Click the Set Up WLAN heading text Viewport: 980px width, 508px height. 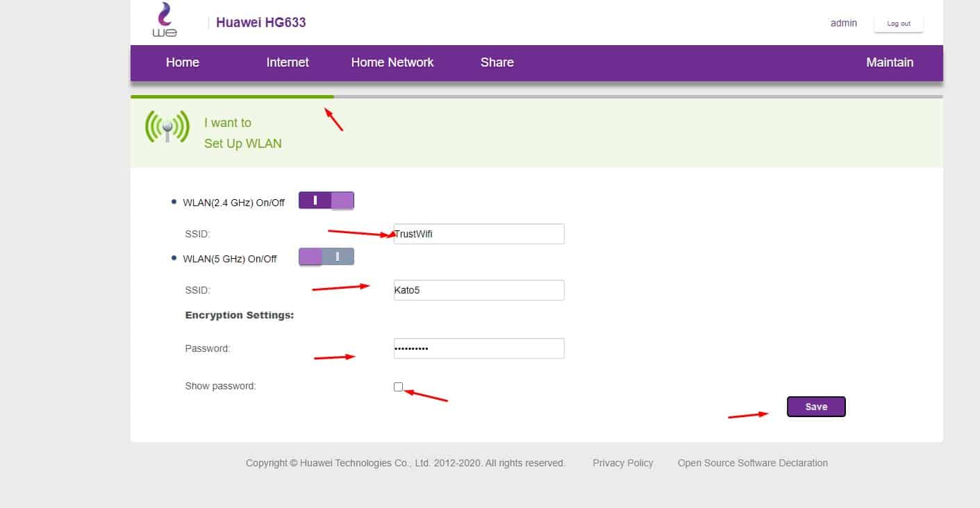pos(242,144)
